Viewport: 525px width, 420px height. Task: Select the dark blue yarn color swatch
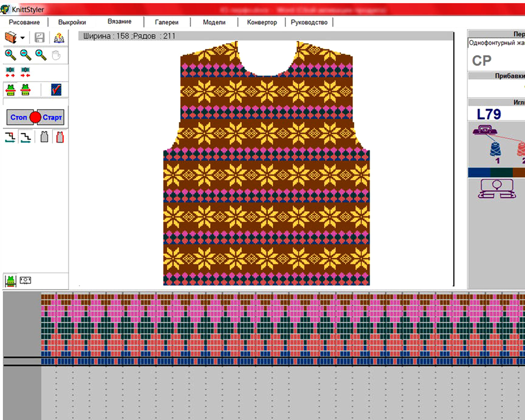click(x=479, y=173)
